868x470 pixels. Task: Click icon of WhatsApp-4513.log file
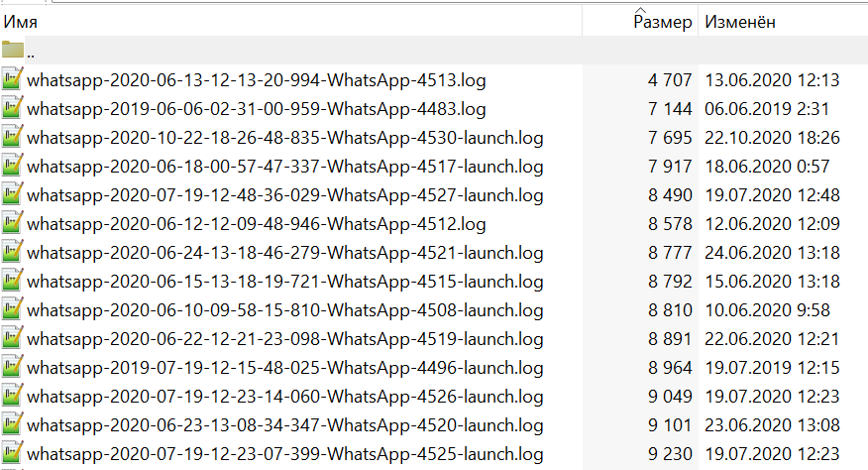13,79
